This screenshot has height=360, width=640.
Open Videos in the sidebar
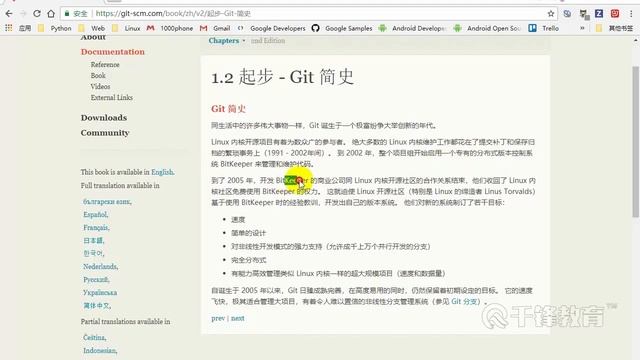[x=100, y=87]
